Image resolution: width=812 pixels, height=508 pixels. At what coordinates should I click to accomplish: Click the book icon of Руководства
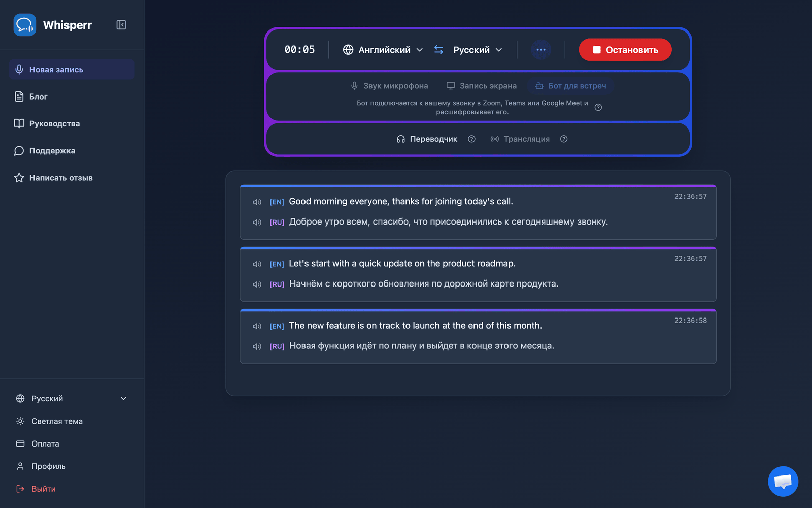tap(19, 123)
